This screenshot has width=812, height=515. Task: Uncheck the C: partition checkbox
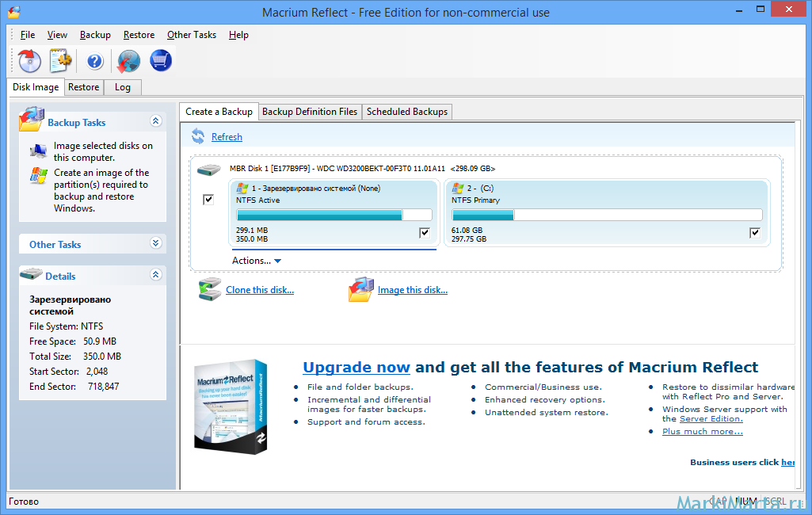(755, 233)
